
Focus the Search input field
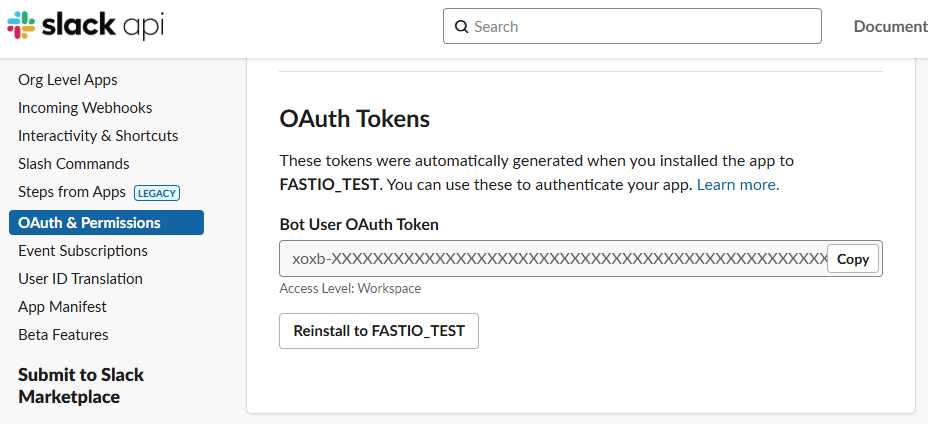[632, 26]
